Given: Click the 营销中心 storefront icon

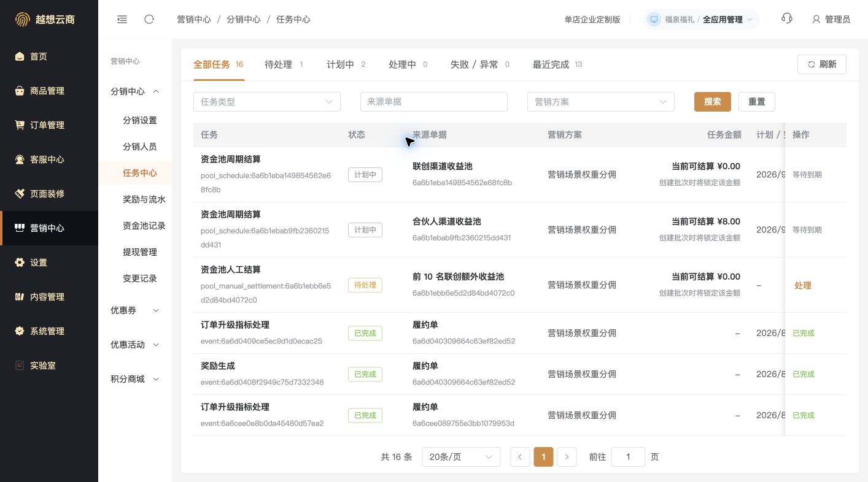Looking at the screenshot, I should 20,228.
